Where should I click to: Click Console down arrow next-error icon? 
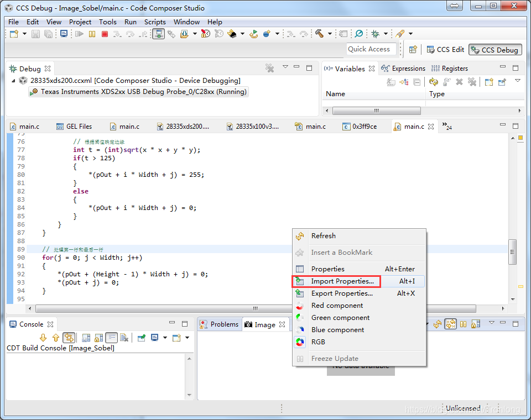point(43,338)
